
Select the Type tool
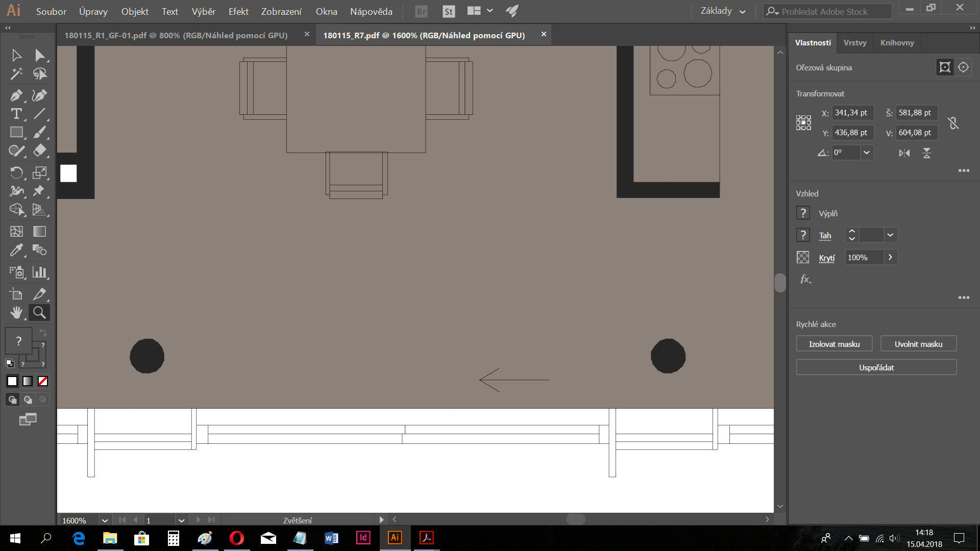pyautogui.click(x=16, y=114)
